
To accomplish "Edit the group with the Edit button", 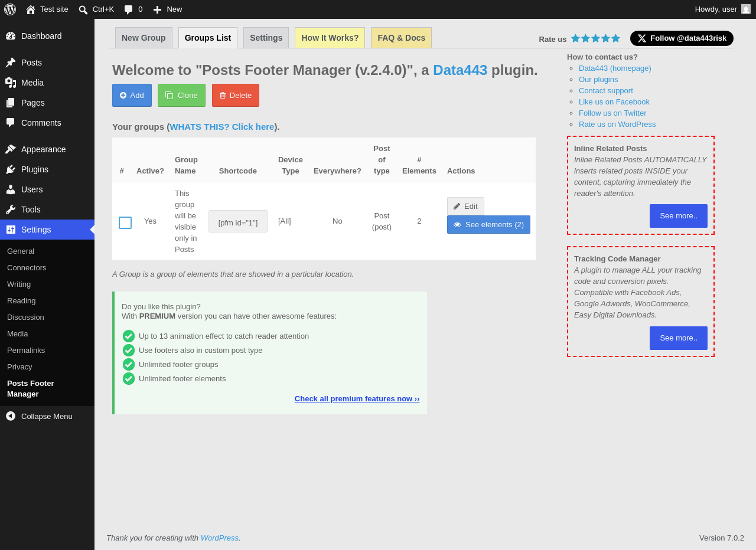I will pyautogui.click(x=465, y=206).
